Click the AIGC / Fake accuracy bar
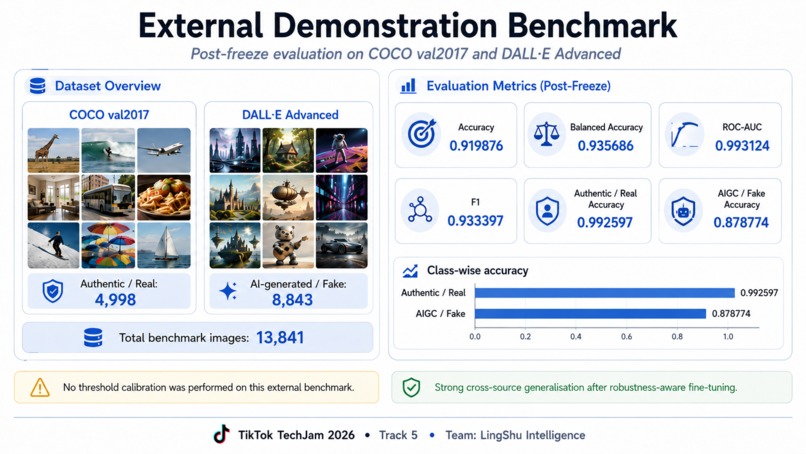Viewport: 806px width, 454px height. pyautogui.click(x=590, y=314)
